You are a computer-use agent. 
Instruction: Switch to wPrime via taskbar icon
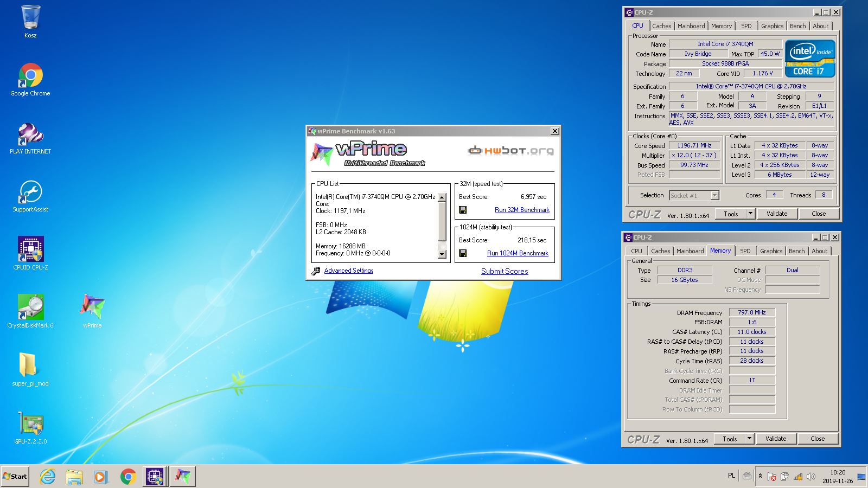coord(182,477)
